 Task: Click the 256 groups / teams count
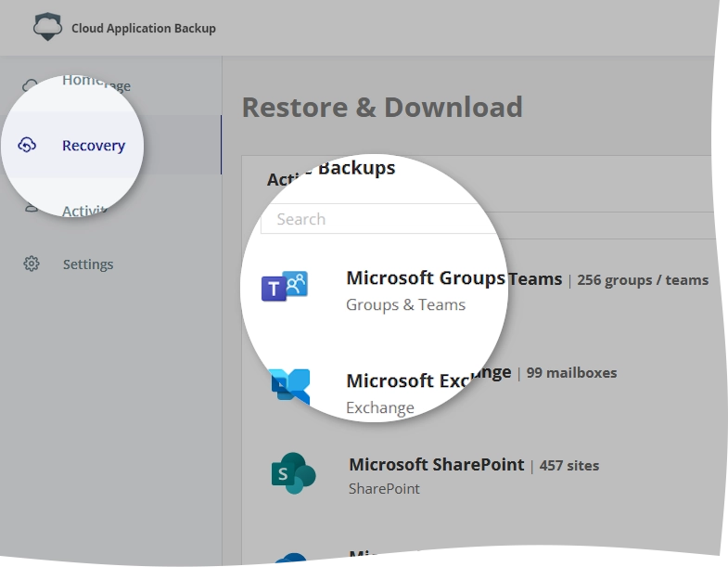(x=643, y=279)
